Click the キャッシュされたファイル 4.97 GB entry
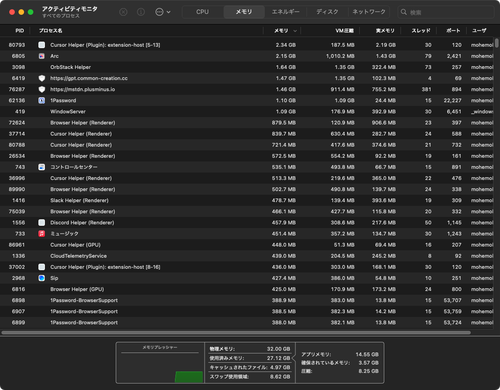 (250, 367)
